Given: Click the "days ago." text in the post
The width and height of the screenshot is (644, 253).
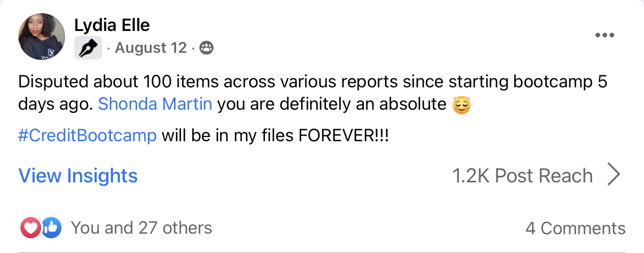Looking at the screenshot, I should (55, 104).
